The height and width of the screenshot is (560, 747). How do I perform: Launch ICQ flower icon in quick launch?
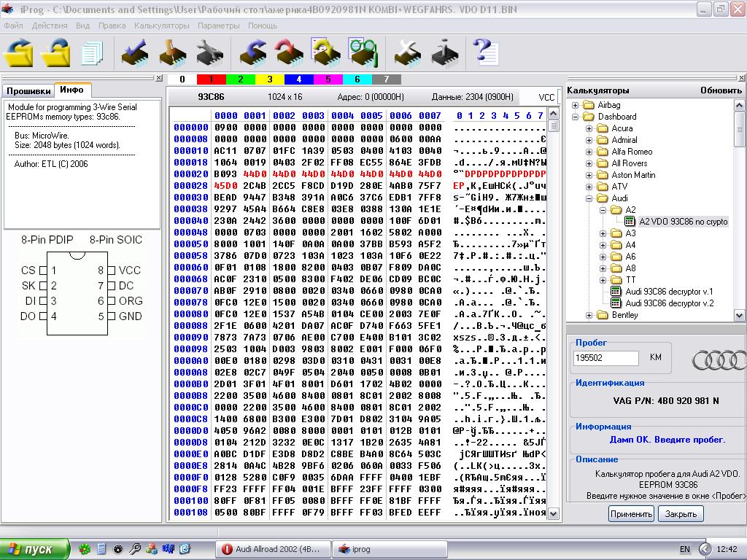(85, 549)
